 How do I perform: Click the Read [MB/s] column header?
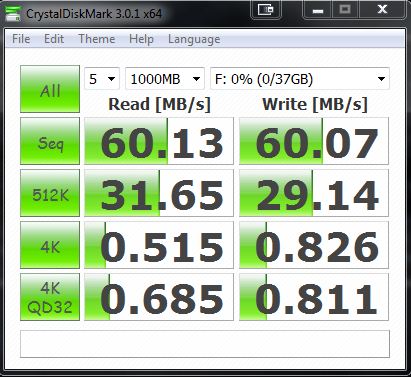[x=160, y=104]
